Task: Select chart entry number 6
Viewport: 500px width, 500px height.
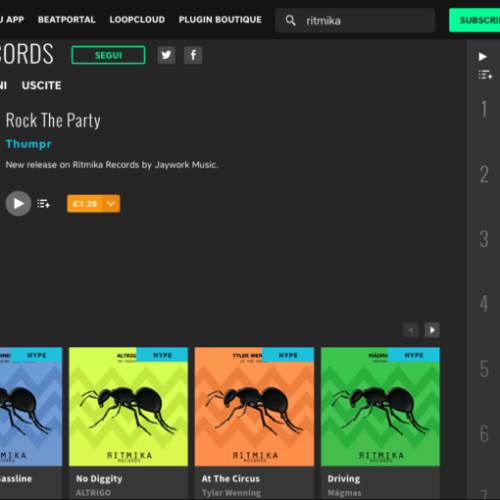Action: click(484, 433)
